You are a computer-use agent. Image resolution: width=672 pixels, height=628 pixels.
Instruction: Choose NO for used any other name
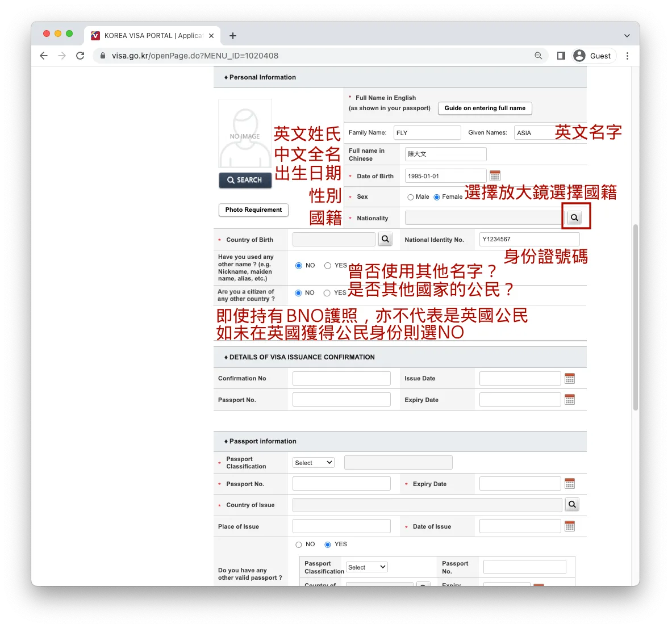click(299, 266)
